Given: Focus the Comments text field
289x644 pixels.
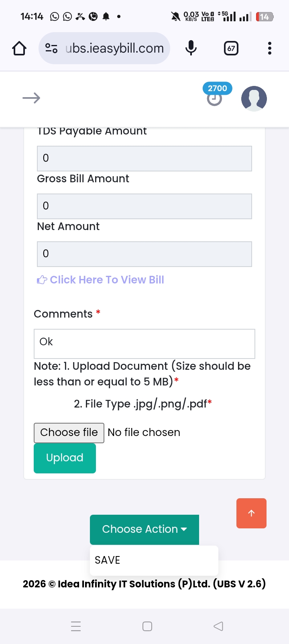Looking at the screenshot, I should (144, 344).
